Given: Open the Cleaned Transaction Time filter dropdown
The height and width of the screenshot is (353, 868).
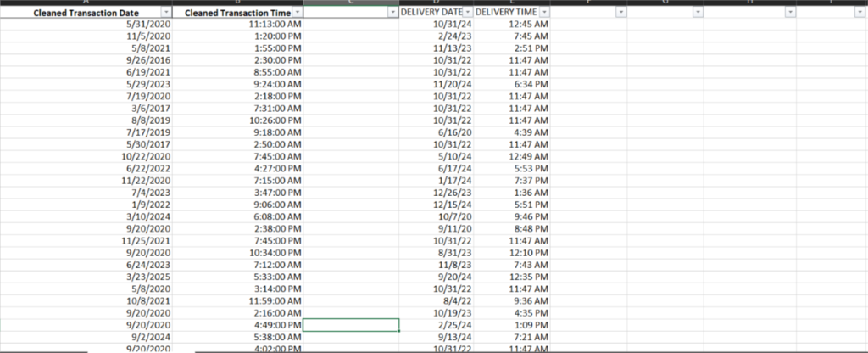Looking at the screenshot, I should 298,12.
